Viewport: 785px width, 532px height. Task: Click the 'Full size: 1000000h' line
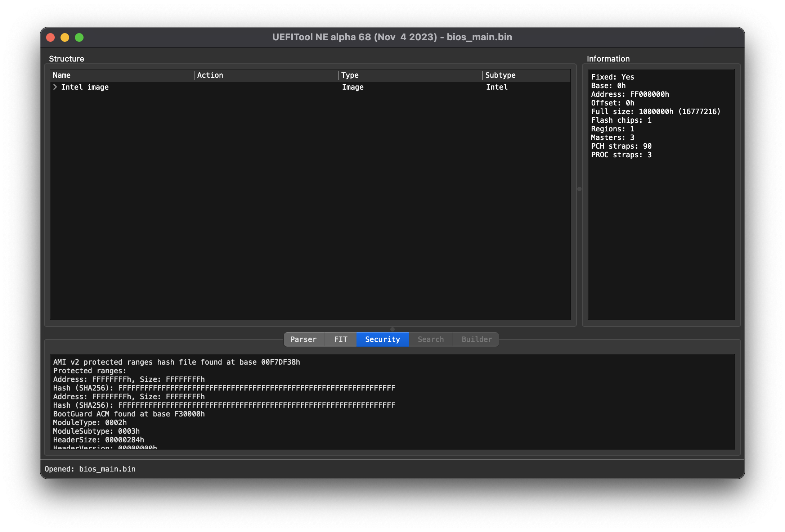click(x=656, y=112)
